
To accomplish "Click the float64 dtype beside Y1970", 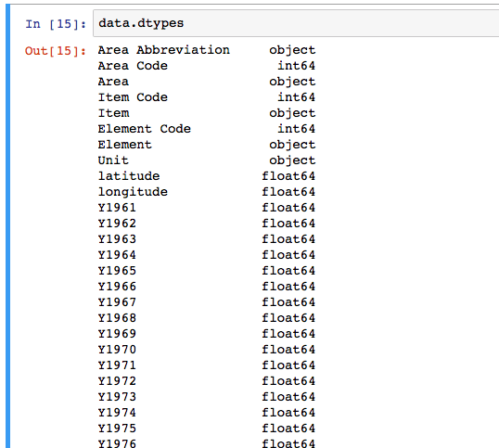I will pos(288,350).
